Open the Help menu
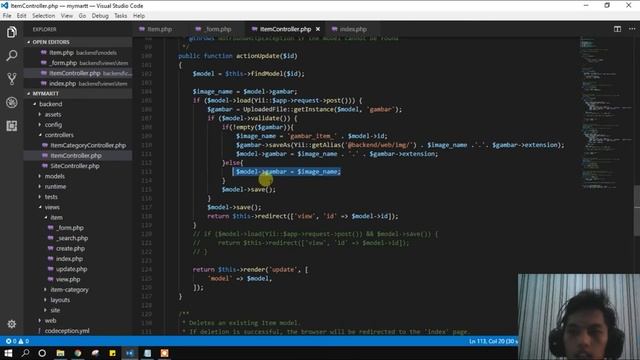This screenshot has width=640, height=360. coord(139,16)
